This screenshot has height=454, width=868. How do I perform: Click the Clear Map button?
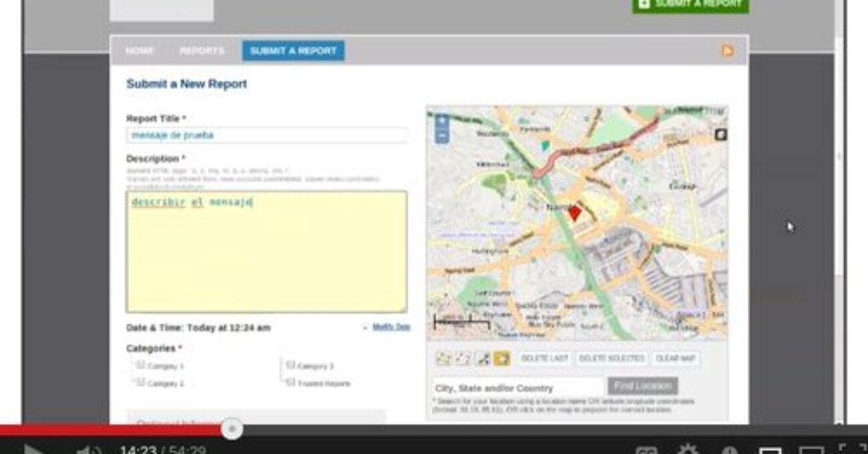pyautogui.click(x=676, y=359)
